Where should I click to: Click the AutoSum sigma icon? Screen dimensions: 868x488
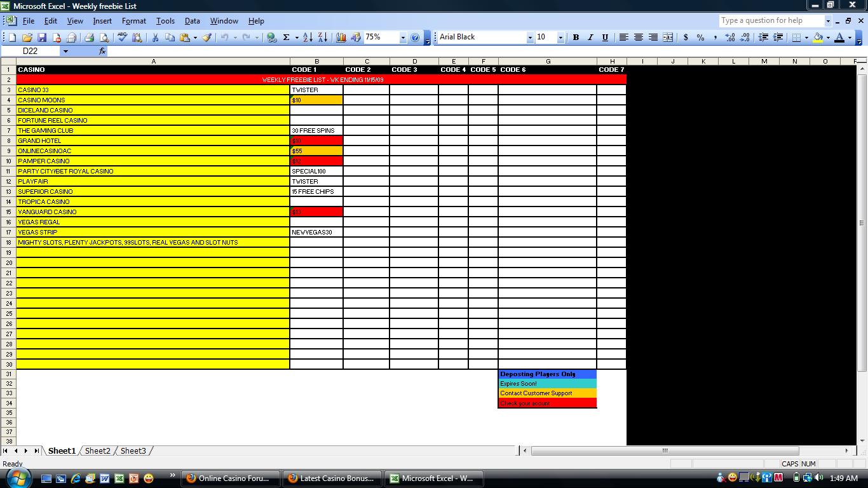pyautogui.click(x=287, y=37)
